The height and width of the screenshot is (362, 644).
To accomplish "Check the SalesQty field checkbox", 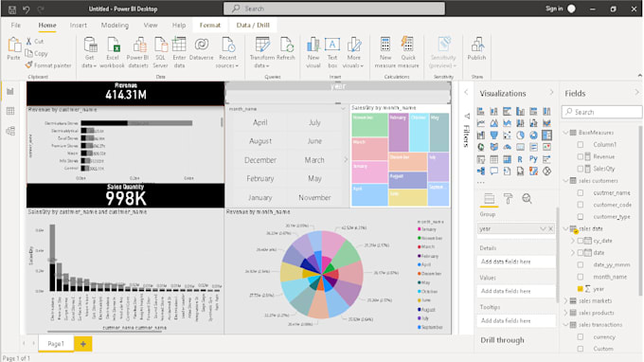I will (581, 169).
